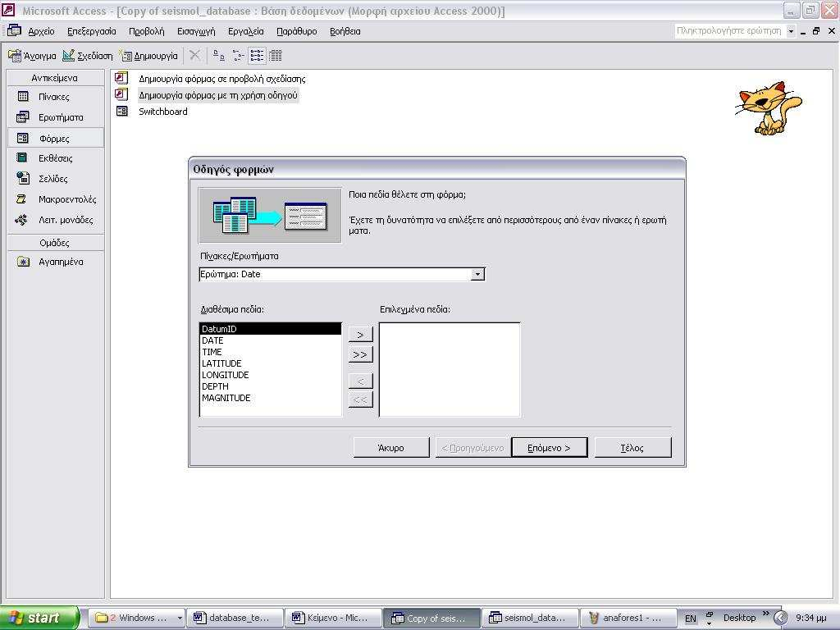Image resolution: width=840 pixels, height=630 pixels.
Task: Select LATITUDE in available fields
Action: [x=271, y=363]
